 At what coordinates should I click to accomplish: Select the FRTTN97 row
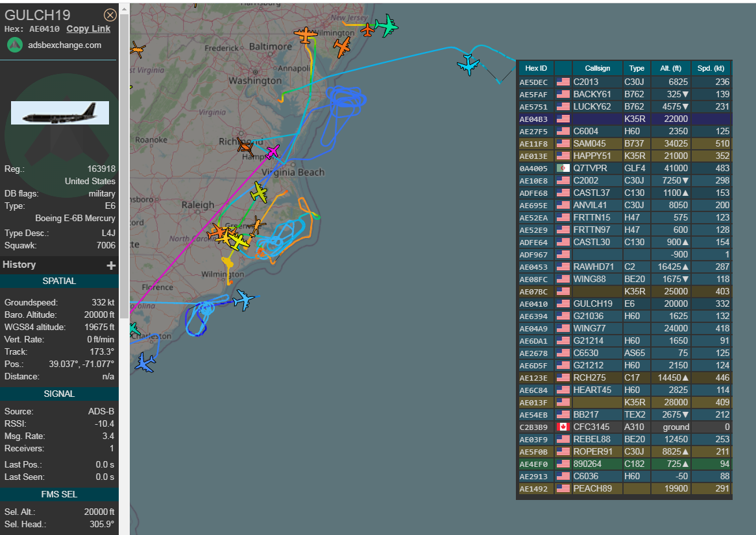point(624,230)
